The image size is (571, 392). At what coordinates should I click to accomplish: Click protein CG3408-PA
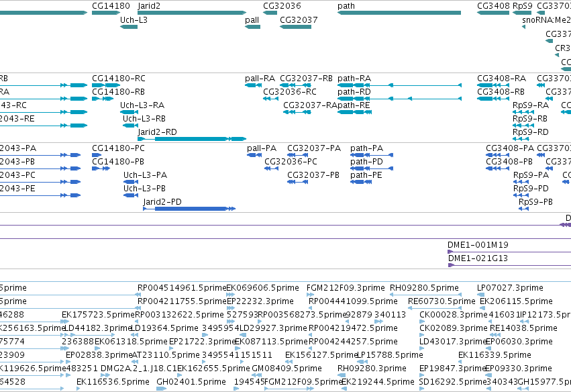pos(497,155)
